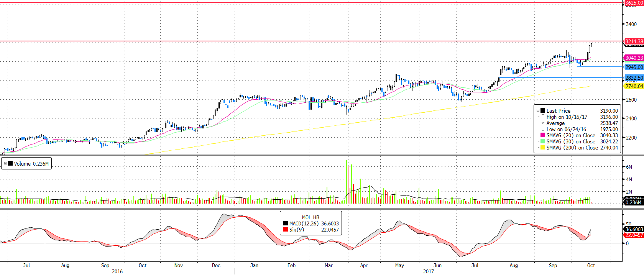Select 'SMAVG (200) on Close' legend entry
Screen dimensions: 644x276
pyautogui.click(x=572, y=148)
